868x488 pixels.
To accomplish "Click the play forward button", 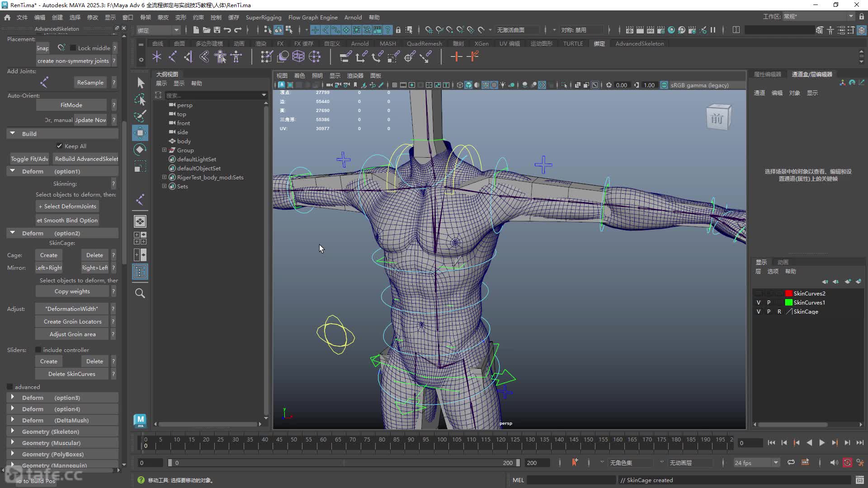I will [x=822, y=443].
